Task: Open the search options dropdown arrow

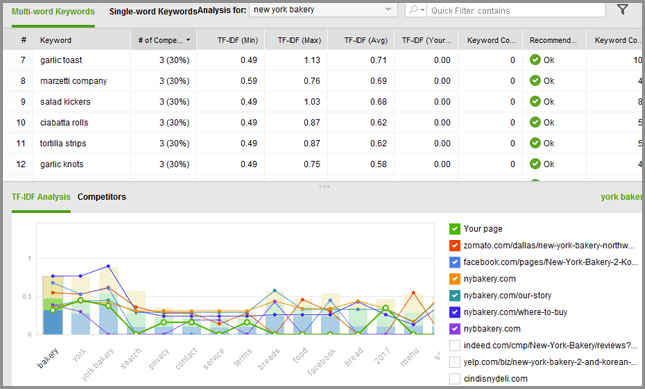Action: coord(422,10)
